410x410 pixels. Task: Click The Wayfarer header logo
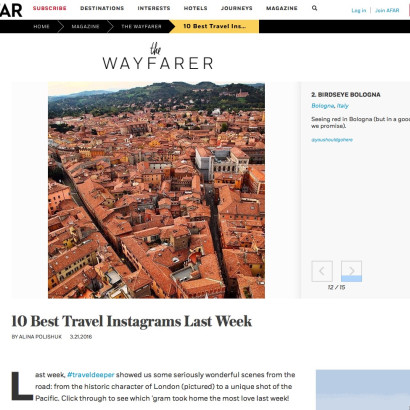tap(157, 56)
